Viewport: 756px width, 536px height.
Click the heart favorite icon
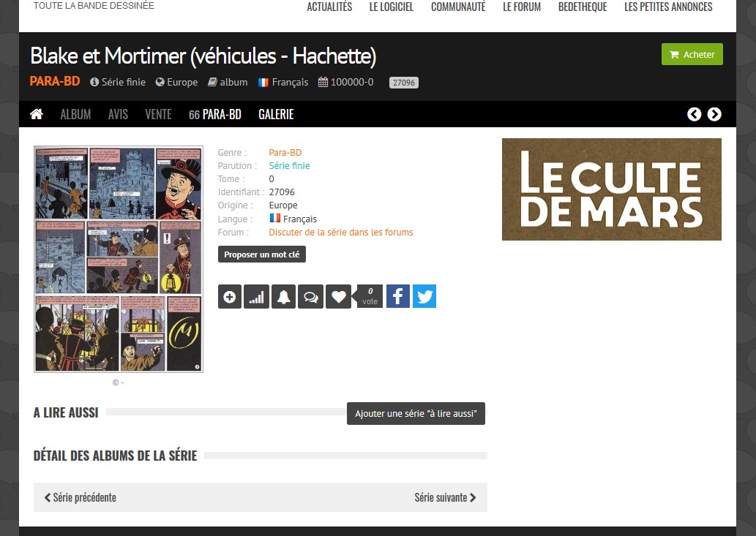[x=338, y=297]
